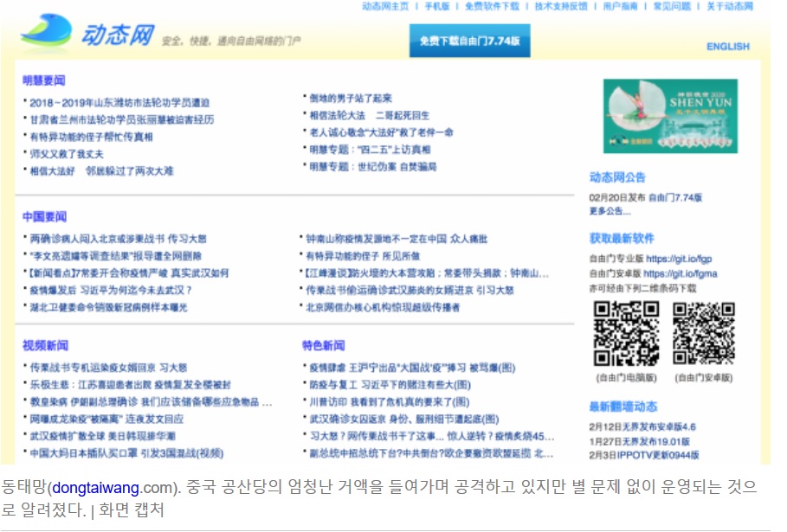Open the 手机版 top nav link
Screen dimensions: 787x532
(x=436, y=7)
